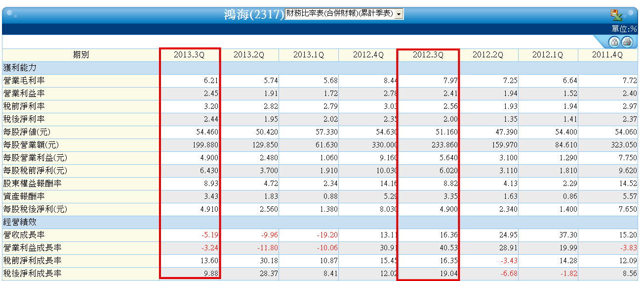Click the 稅後淨利成長率 row label
This screenshot has height=281, width=644.
coord(33,273)
